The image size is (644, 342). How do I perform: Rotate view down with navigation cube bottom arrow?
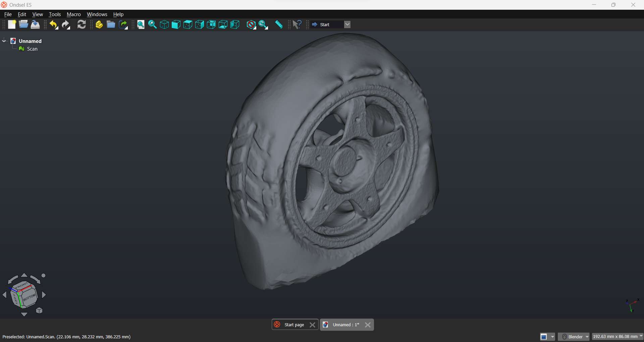click(x=24, y=315)
